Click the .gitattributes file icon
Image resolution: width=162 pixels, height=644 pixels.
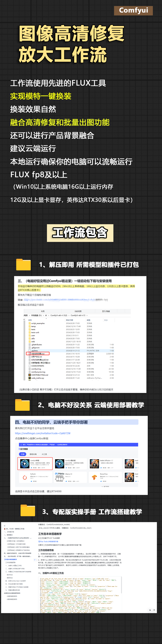[x=30, y=344]
